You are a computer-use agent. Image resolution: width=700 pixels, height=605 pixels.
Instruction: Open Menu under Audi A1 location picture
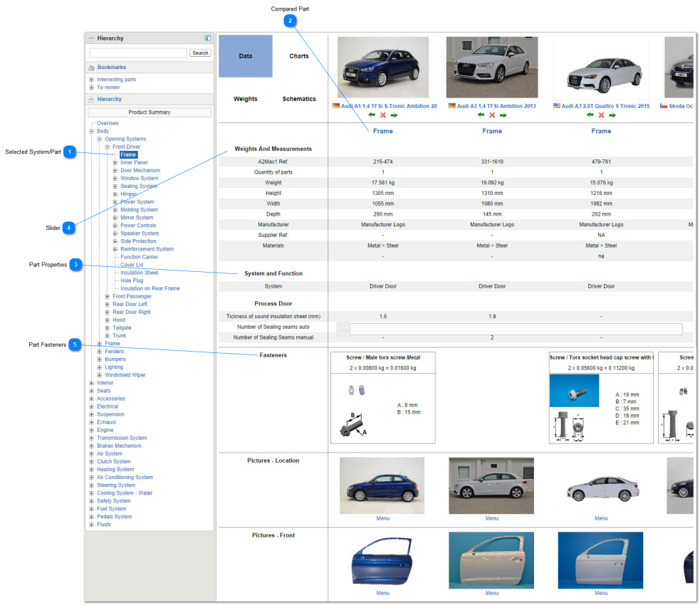coord(382,518)
